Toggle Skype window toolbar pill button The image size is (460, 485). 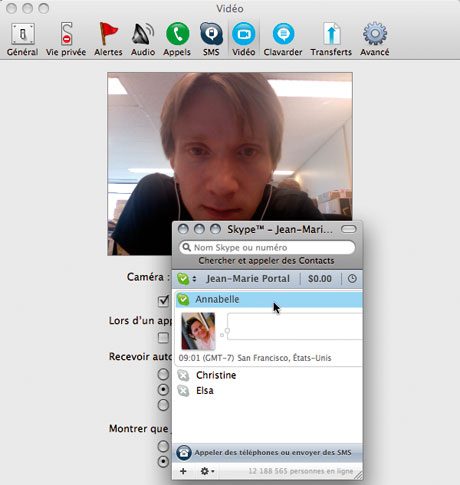pyautogui.click(x=349, y=229)
